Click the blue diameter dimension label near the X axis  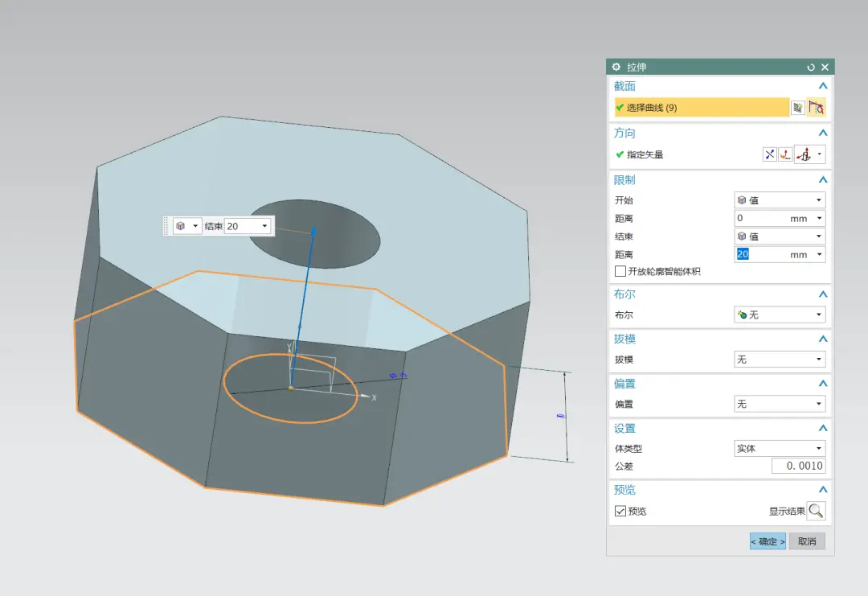[398, 376]
